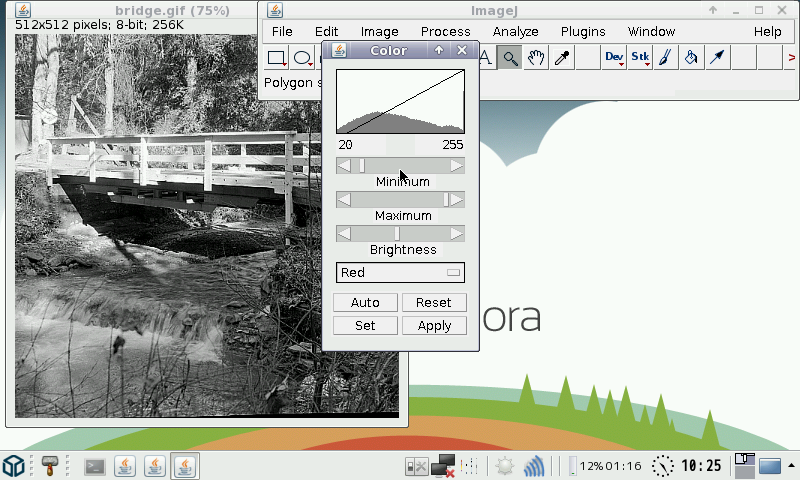Image resolution: width=800 pixels, height=480 pixels.
Task: Click the 10:25 clock
Action: tap(702, 466)
